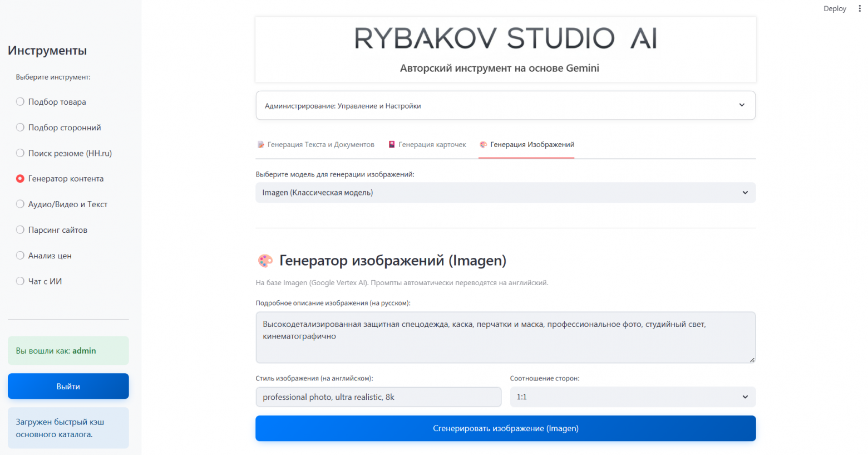
Task: Open the Генерация карточек tab
Action: (427, 145)
